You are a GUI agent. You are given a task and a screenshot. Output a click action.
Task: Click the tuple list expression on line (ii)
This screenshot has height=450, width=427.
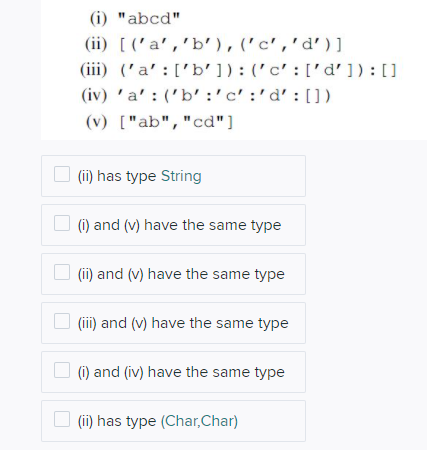(230, 44)
